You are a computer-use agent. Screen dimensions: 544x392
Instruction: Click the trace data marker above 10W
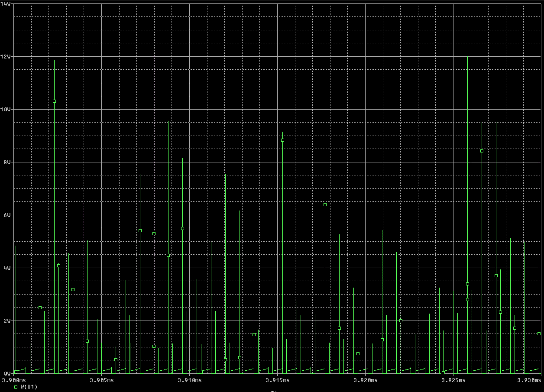54,101
